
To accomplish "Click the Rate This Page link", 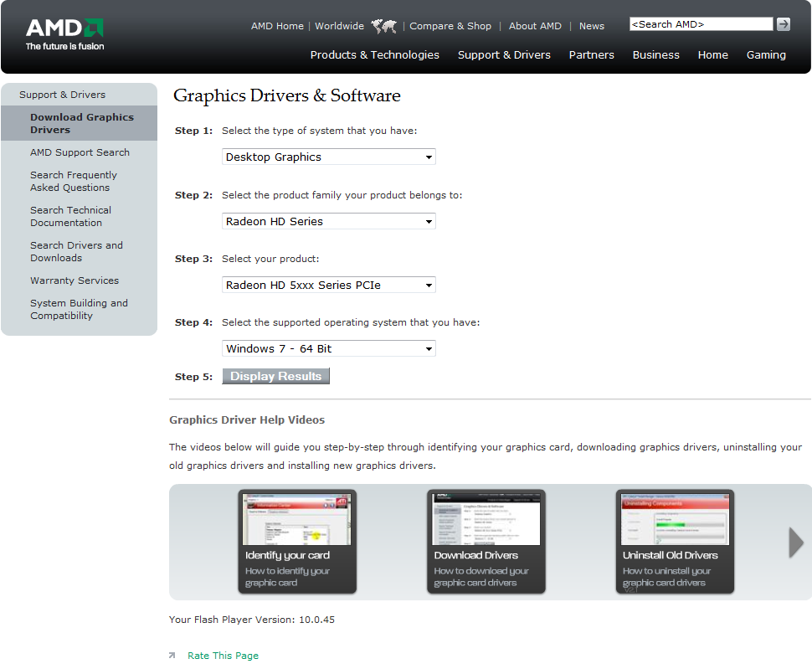I will point(223,656).
